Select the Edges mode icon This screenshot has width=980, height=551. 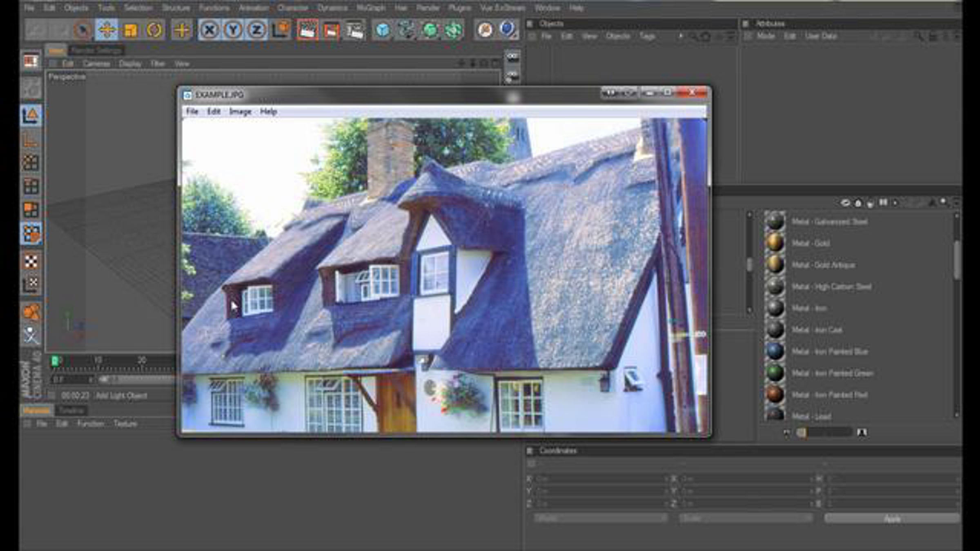[31, 187]
